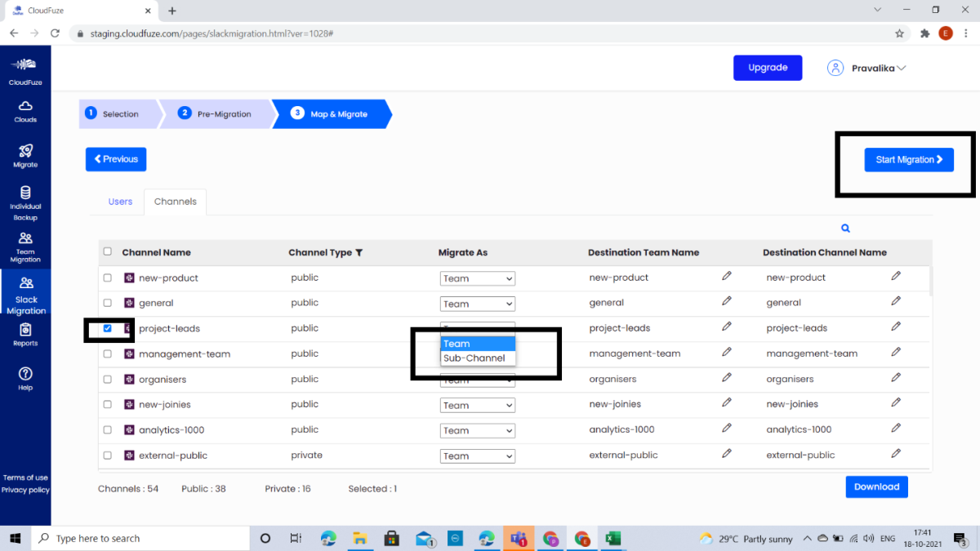Click the Download button
The image size is (980, 551).
coord(876,487)
